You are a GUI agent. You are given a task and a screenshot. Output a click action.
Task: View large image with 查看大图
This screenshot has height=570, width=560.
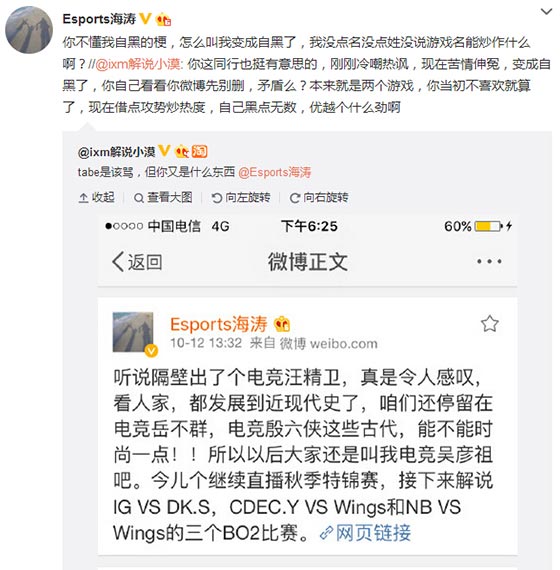(x=163, y=197)
